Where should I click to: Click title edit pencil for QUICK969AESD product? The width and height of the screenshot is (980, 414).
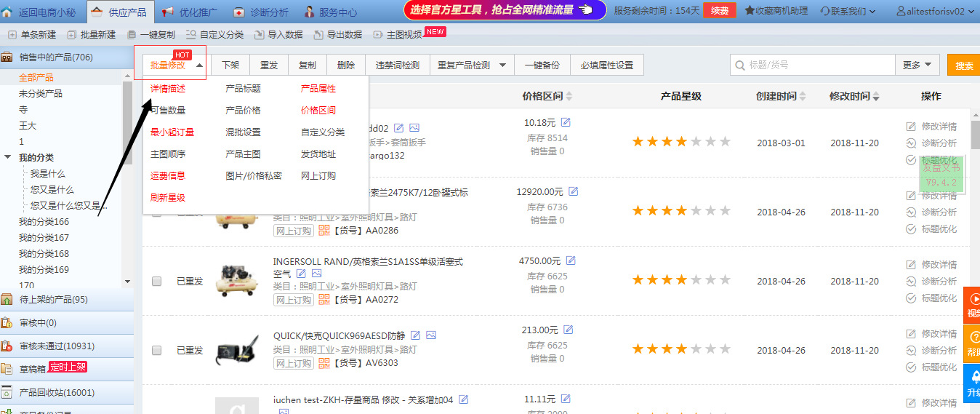tap(415, 335)
